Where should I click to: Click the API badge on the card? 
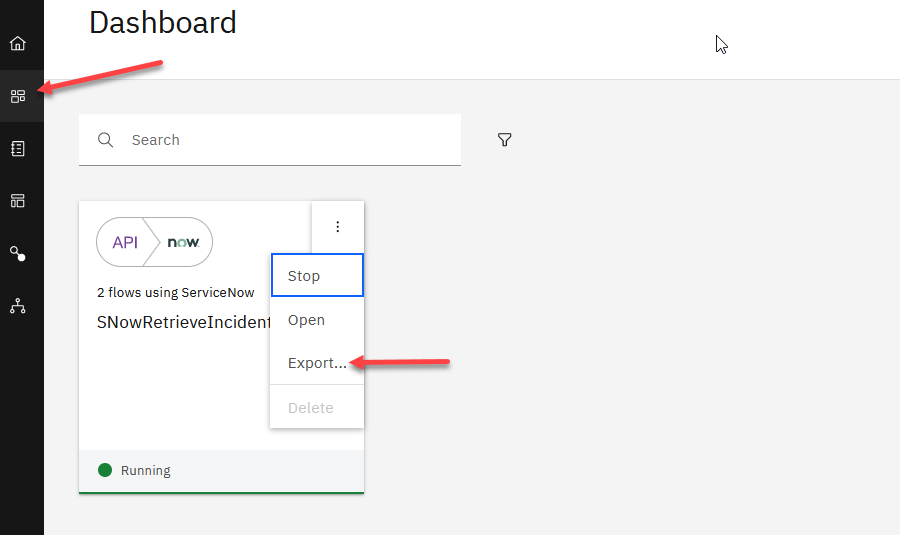point(125,242)
